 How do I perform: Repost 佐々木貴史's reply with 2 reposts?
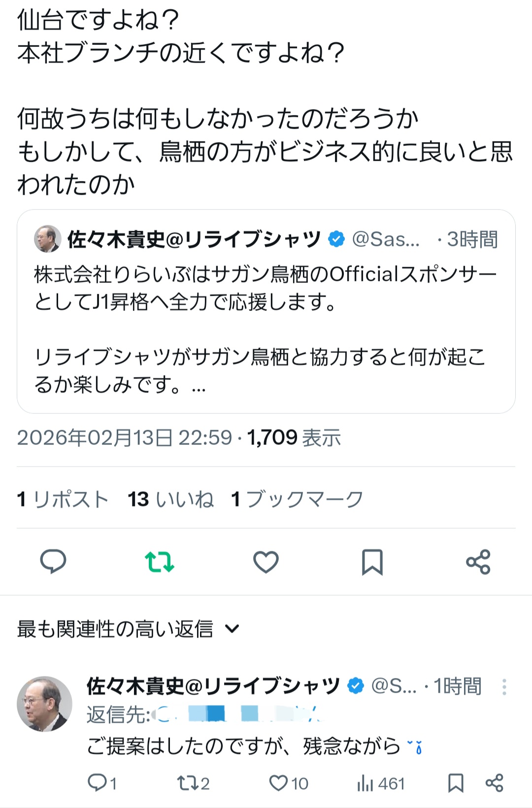click(186, 783)
